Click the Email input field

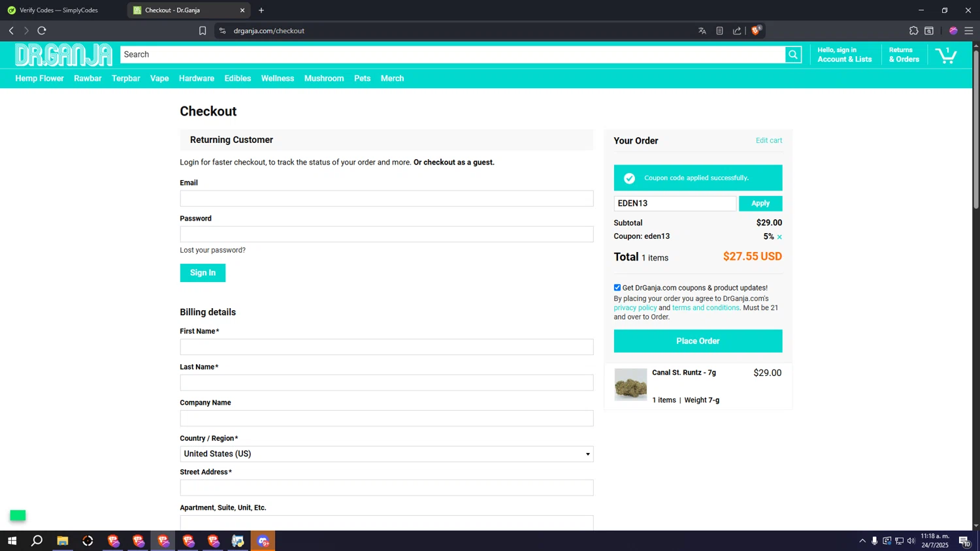pyautogui.click(x=387, y=198)
